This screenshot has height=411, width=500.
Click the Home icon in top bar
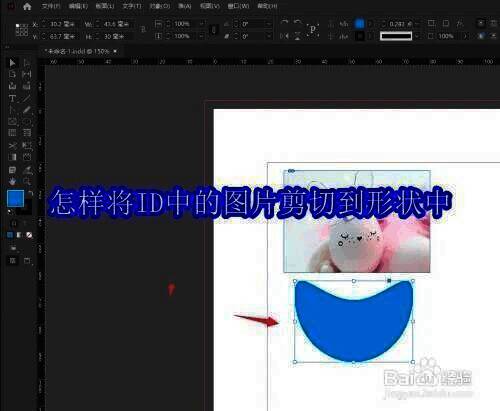pos(27,6)
